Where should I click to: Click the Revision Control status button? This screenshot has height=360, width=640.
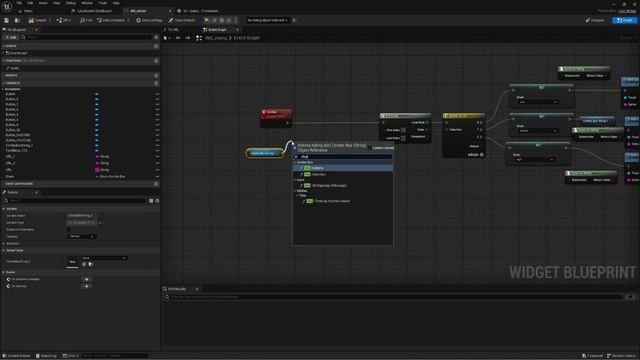click(x=622, y=356)
